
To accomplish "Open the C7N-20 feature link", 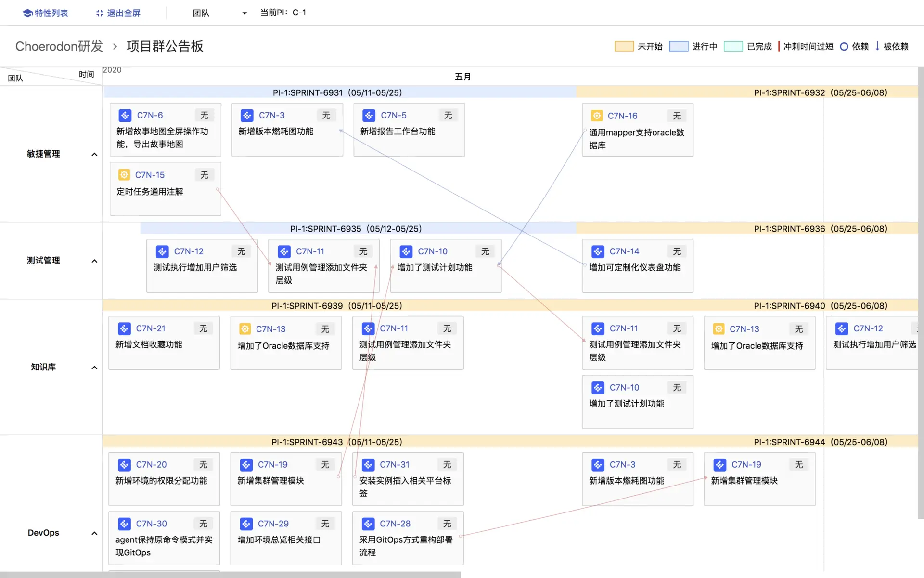I will point(151,464).
